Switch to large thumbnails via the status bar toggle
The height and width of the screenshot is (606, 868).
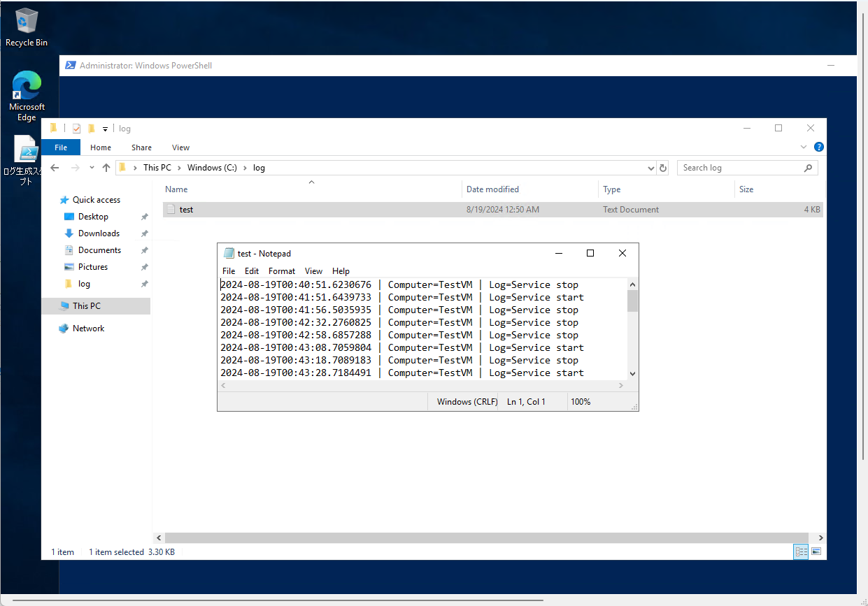click(816, 551)
